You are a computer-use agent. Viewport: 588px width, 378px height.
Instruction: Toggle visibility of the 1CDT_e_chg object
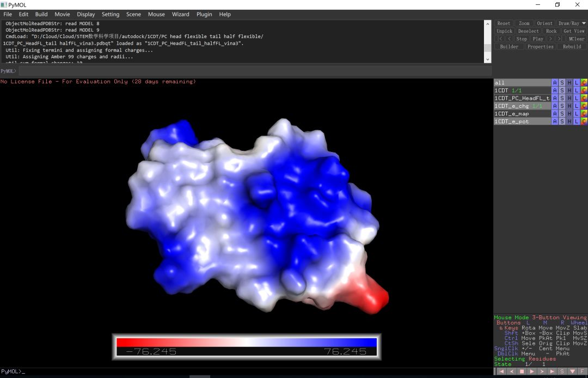click(522, 106)
